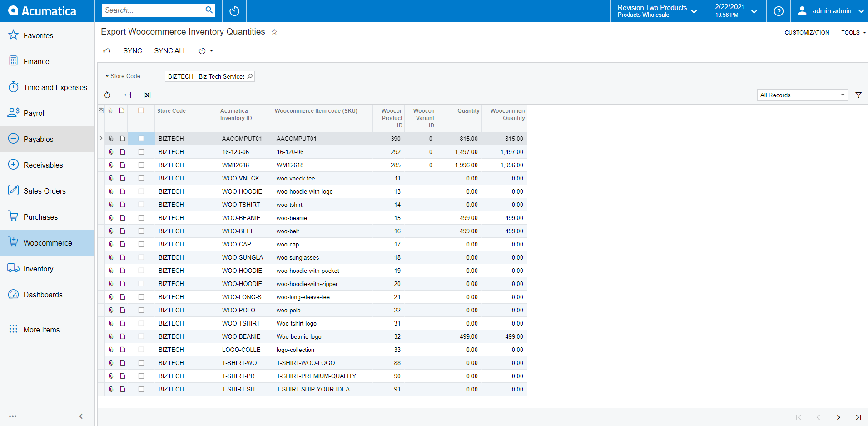868x426 pixels.
Task: Go to the next page of records
Action: click(x=838, y=417)
